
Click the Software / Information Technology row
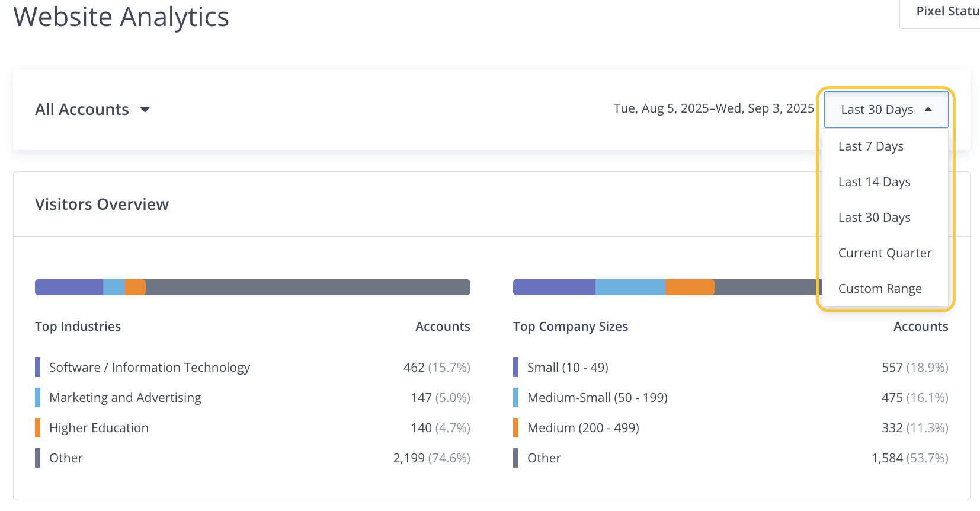pyautogui.click(x=149, y=368)
